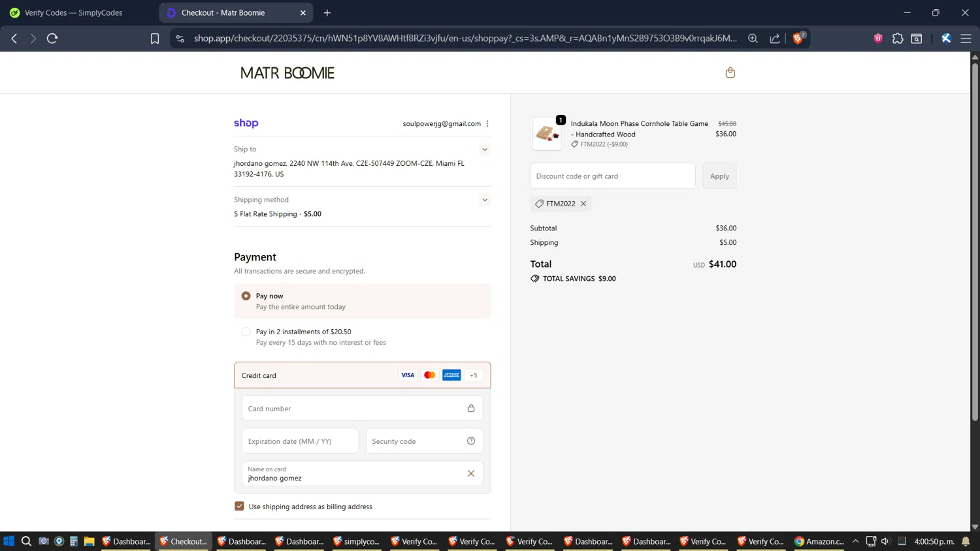This screenshot has height=551, width=980.
Task: Focus the Security code field
Action: pyautogui.click(x=425, y=441)
